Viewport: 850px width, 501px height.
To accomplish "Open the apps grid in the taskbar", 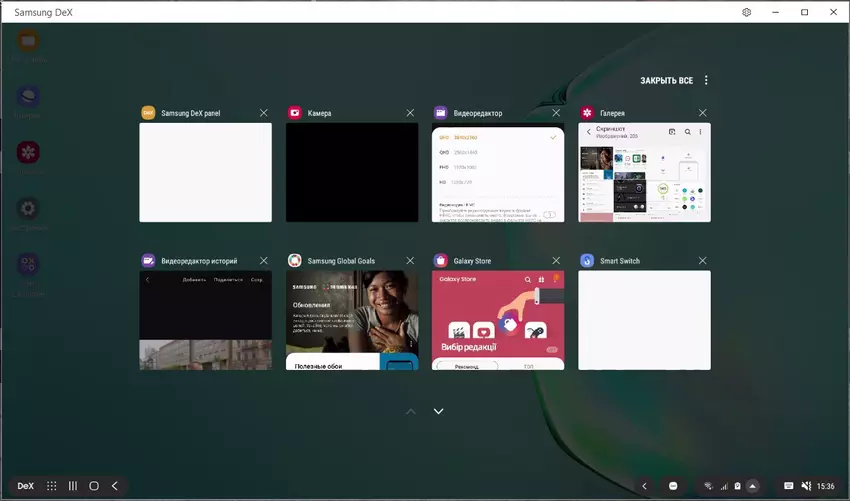I will click(x=52, y=486).
